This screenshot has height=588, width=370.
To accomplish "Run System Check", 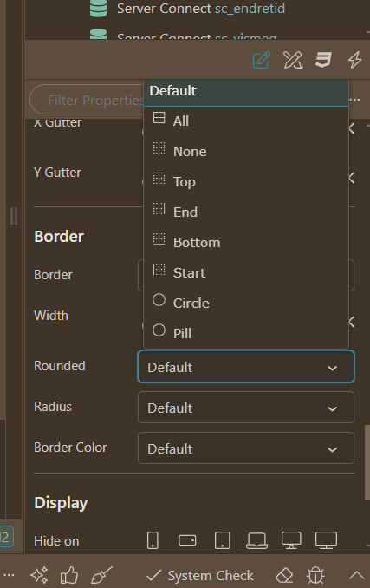I will 200,575.
